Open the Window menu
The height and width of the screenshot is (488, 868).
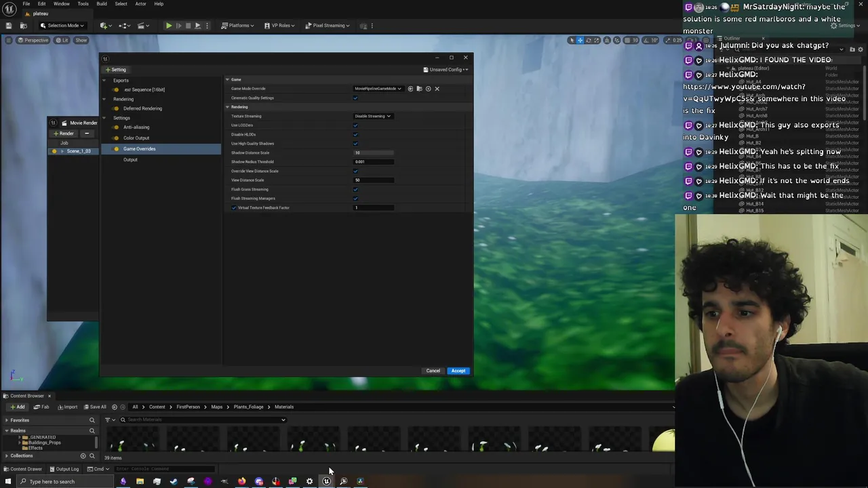(61, 4)
